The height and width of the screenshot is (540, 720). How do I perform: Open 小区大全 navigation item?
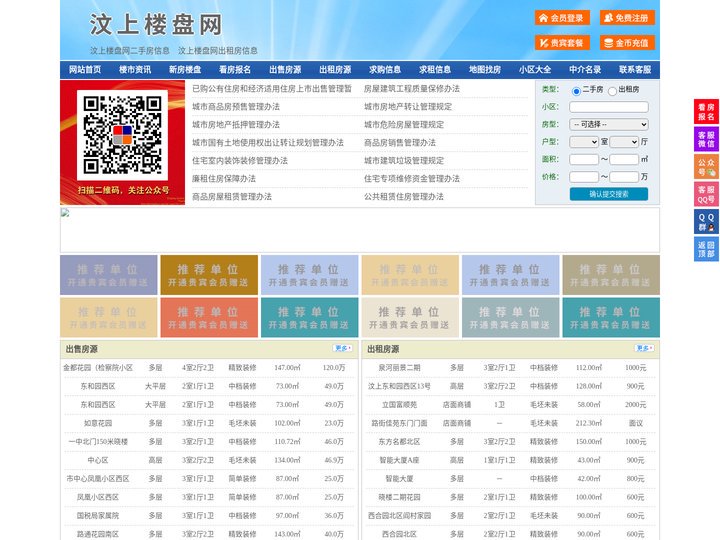click(x=535, y=70)
